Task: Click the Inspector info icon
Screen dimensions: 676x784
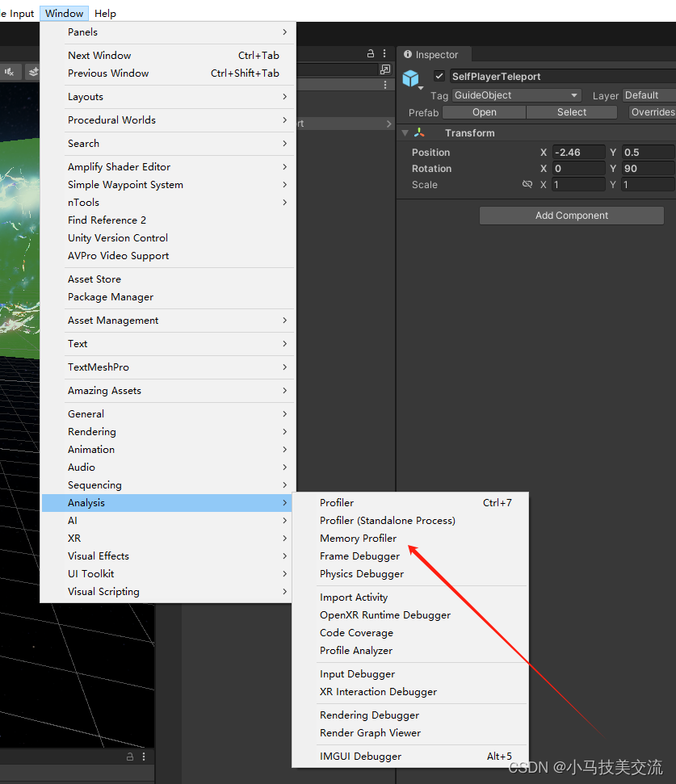Action: coord(409,54)
